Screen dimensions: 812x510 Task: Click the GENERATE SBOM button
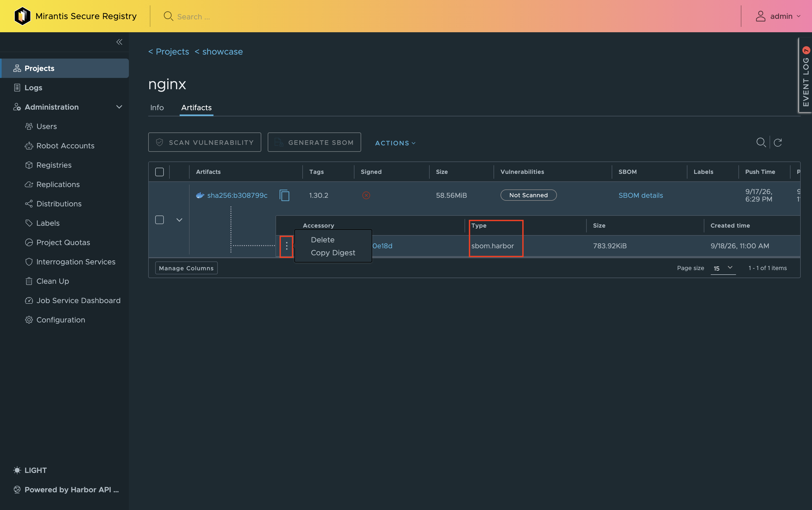coord(314,142)
